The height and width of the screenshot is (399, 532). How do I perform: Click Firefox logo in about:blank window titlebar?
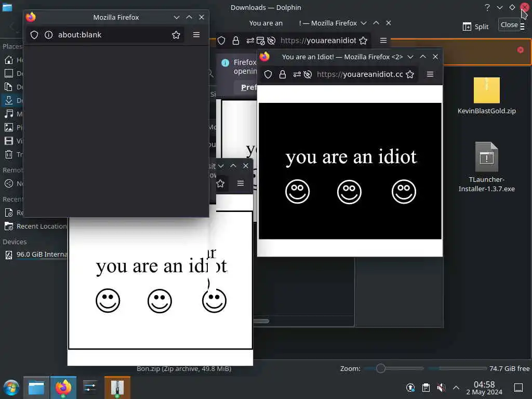[31, 17]
